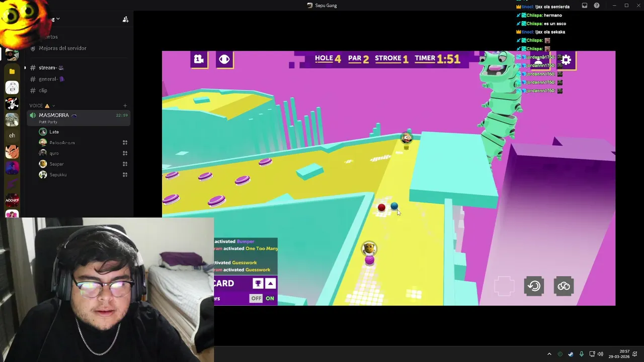Open Mejoras del servidor
The width and height of the screenshot is (644, 362).
(x=78, y=48)
